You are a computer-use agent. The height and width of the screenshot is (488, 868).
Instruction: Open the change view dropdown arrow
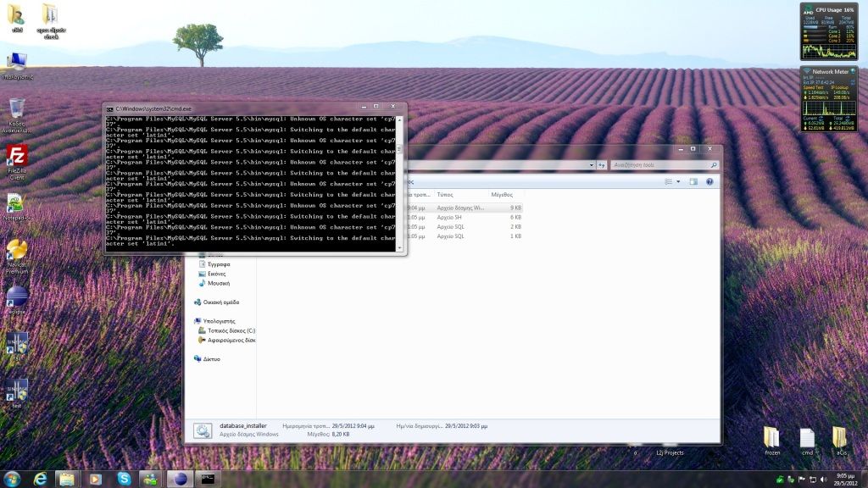(678, 181)
